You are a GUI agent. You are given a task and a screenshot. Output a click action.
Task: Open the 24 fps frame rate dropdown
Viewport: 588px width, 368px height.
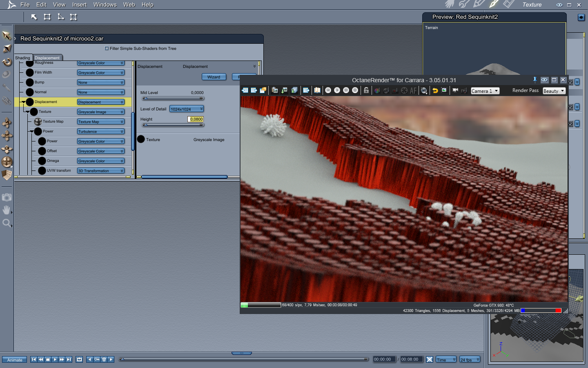pyautogui.click(x=470, y=359)
